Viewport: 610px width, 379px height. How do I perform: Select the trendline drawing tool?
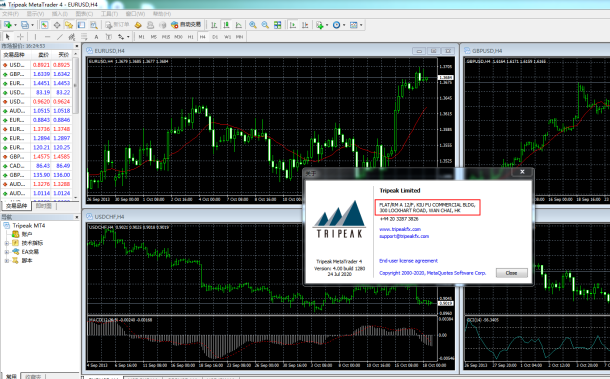60,37
